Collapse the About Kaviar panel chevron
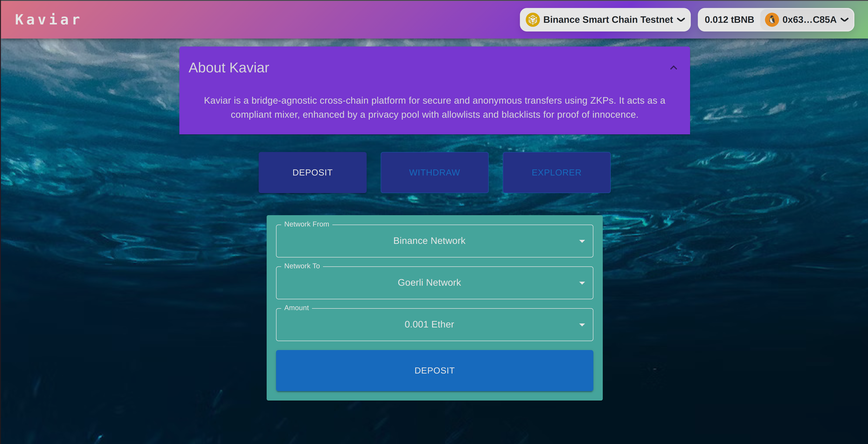Viewport: 868px width, 444px height. click(673, 68)
